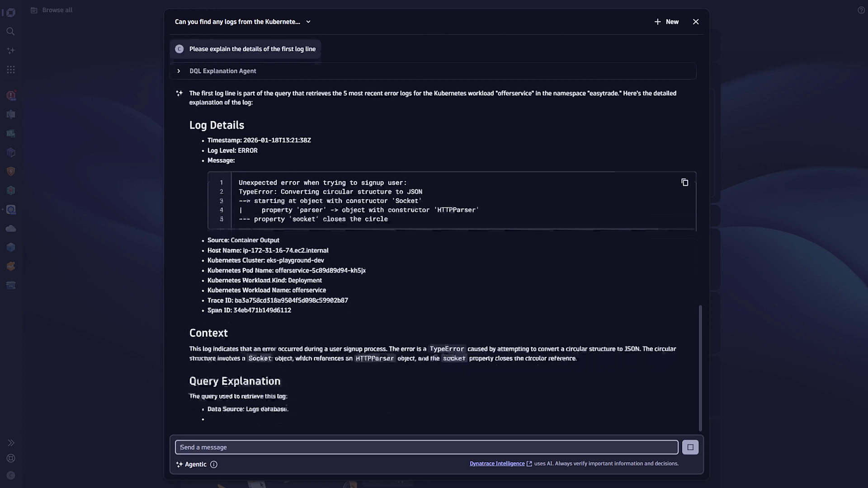Toggle the Agentic mode selector

pyautogui.click(x=191, y=465)
